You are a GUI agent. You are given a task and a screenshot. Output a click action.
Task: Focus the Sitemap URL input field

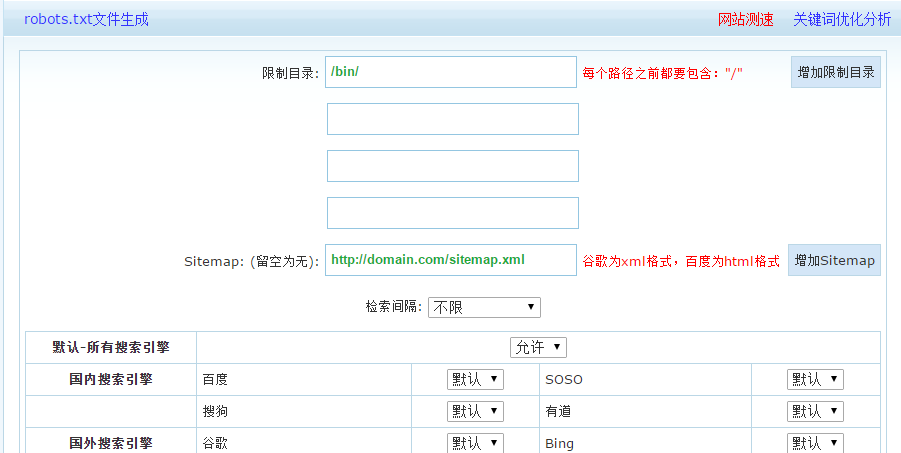[x=450, y=260]
